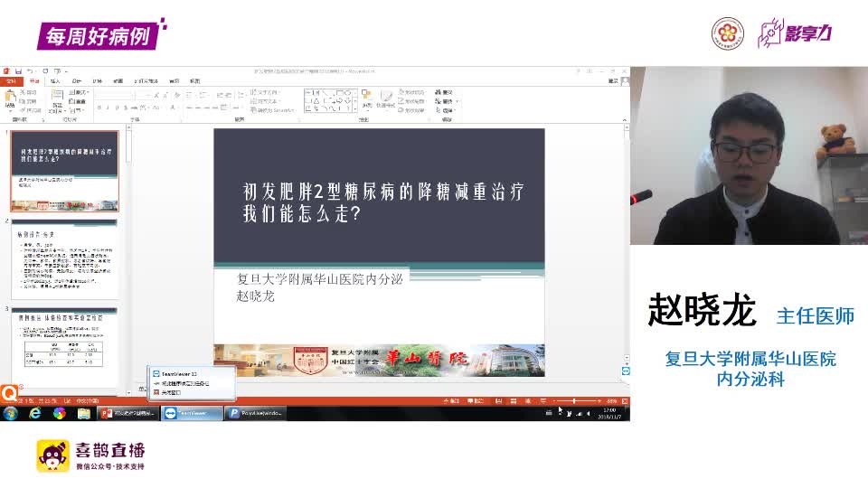Switch to Reading view icon
868x488 pixels.
click(528, 400)
